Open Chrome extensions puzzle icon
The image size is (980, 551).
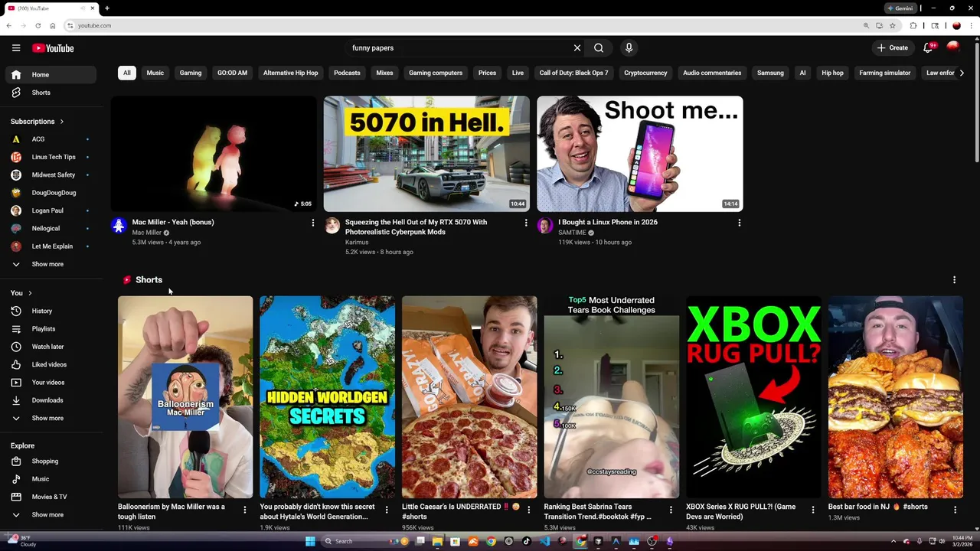[913, 25]
